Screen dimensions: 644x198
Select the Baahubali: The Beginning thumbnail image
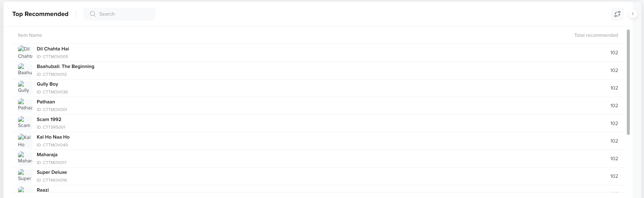click(25, 70)
